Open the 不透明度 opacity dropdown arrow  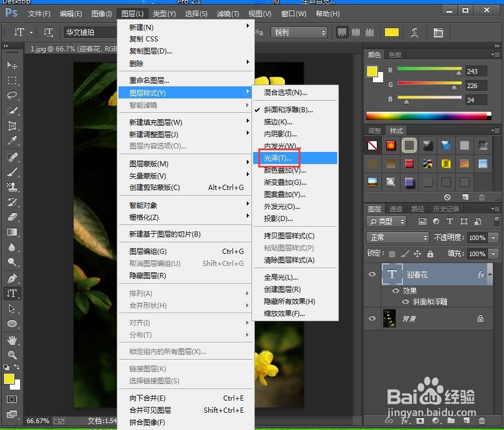[x=493, y=238]
